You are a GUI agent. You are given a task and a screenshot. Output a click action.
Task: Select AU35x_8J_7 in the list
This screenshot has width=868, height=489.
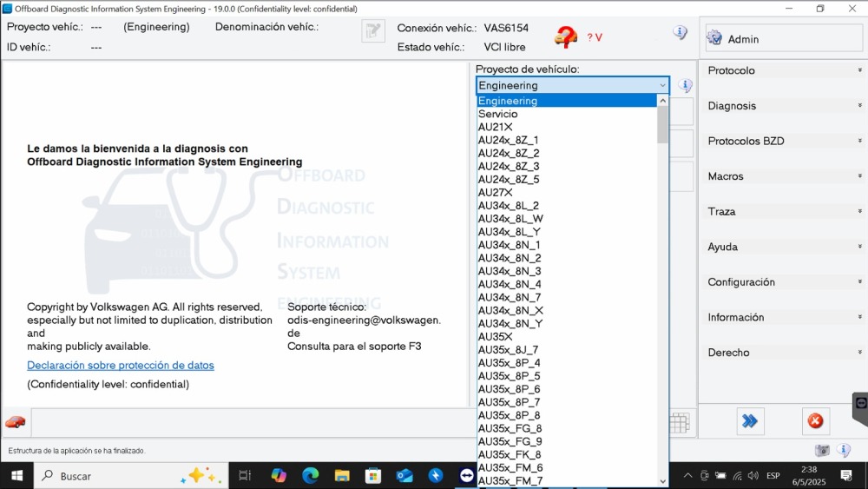[x=567, y=350]
